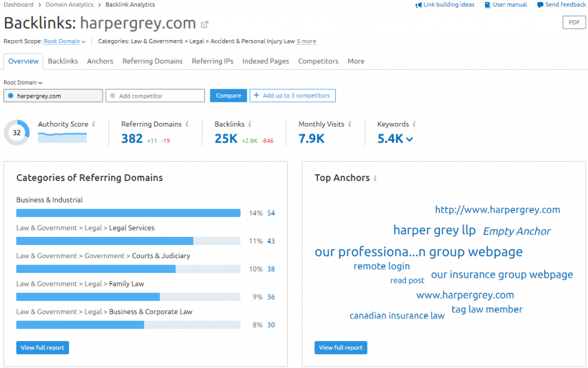View full report for Top Anchors
The height and width of the screenshot is (368, 588).
pyautogui.click(x=341, y=348)
